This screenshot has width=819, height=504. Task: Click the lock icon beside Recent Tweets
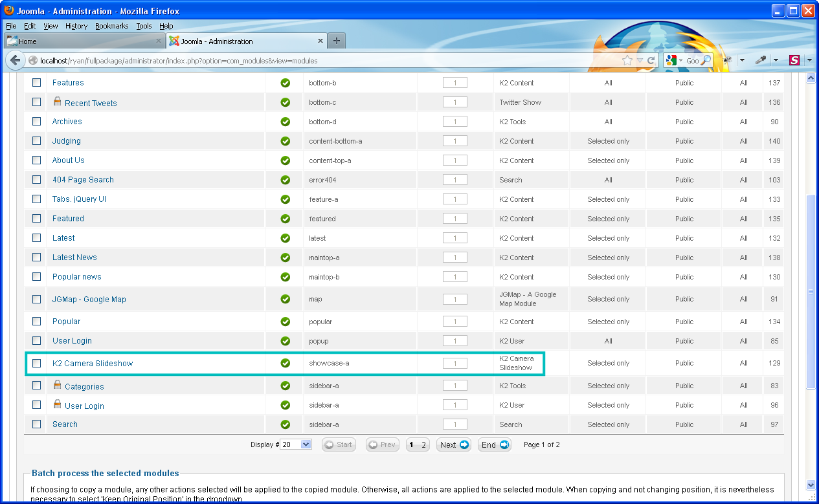click(x=57, y=102)
